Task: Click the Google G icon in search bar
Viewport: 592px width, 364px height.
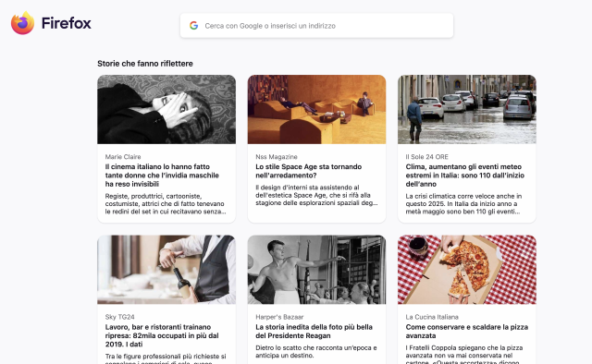Action: coord(193,26)
